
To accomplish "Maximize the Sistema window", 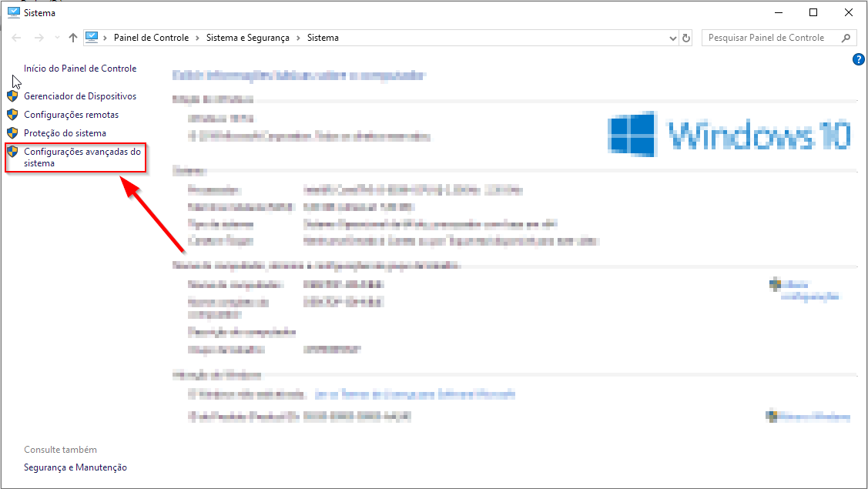I will pyautogui.click(x=813, y=13).
